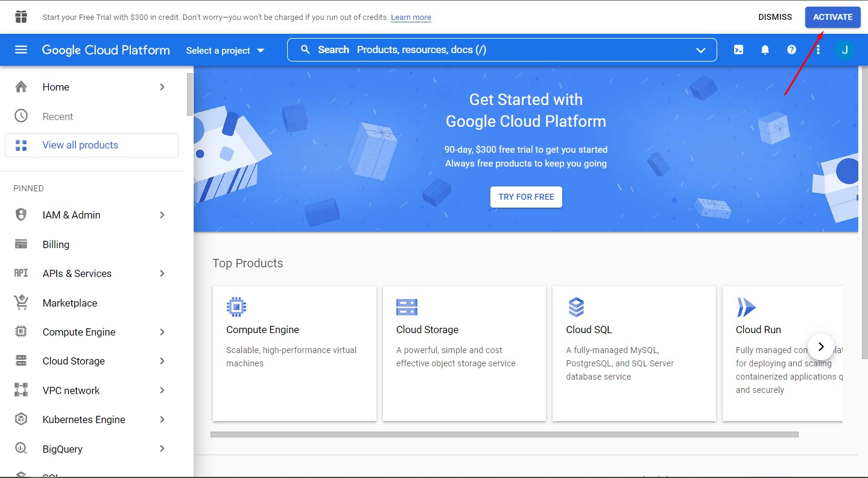Expand the VPC network submenu chevron
868x478 pixels.
tap(162, 390)
